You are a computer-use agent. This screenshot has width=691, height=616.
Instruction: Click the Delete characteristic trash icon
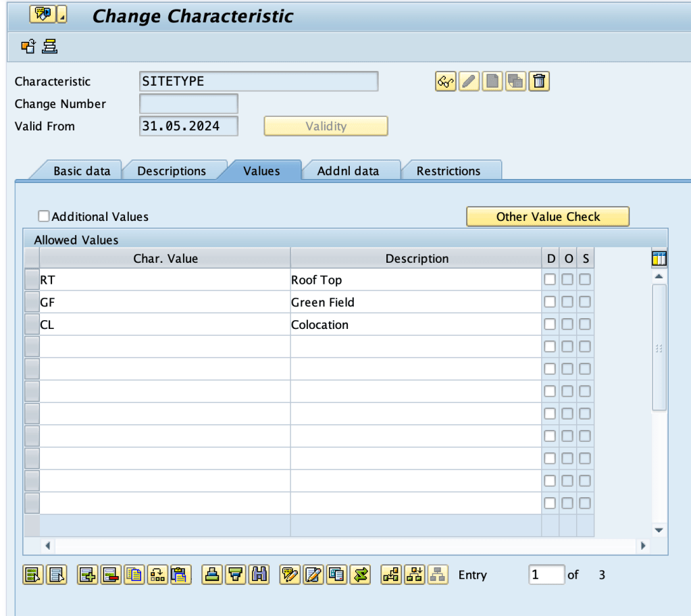click(x=538, y=82)
